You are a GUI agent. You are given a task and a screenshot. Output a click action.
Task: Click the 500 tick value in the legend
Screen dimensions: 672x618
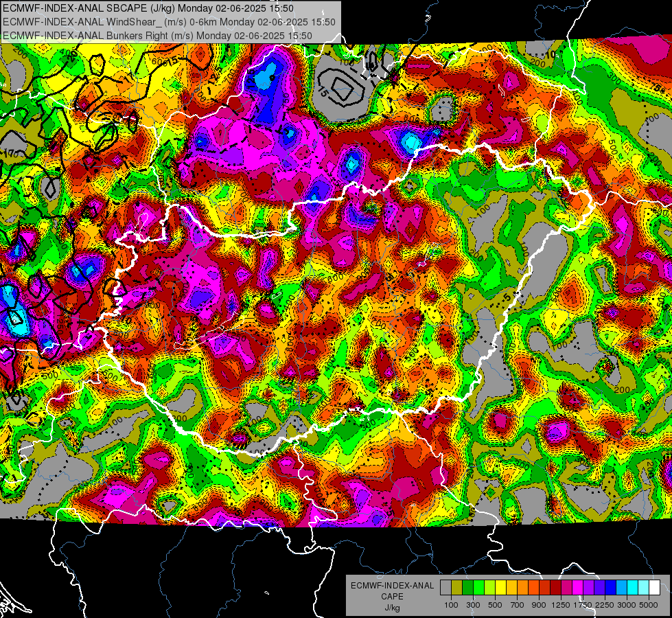pos(495,605)
